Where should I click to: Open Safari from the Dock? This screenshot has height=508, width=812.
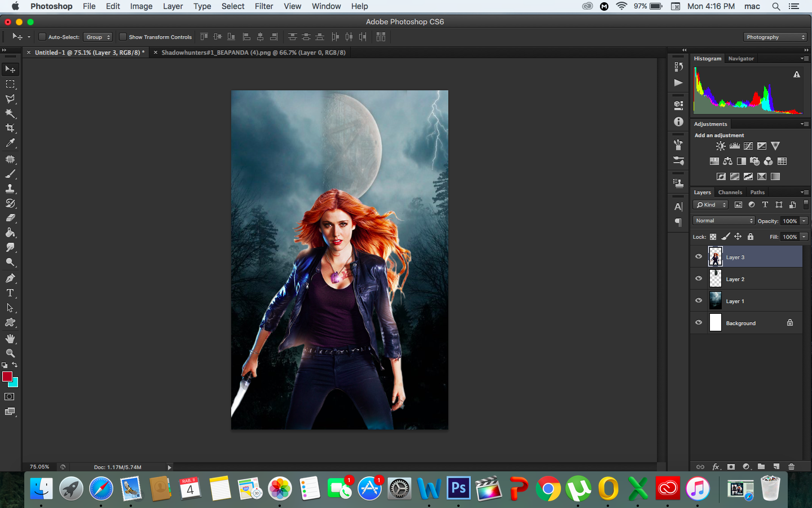pyautogui.click(x=101, y=488)
